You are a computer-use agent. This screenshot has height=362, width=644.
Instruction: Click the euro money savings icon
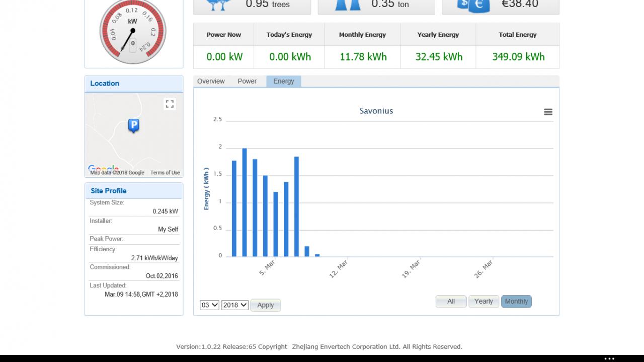tap(473, 5)
